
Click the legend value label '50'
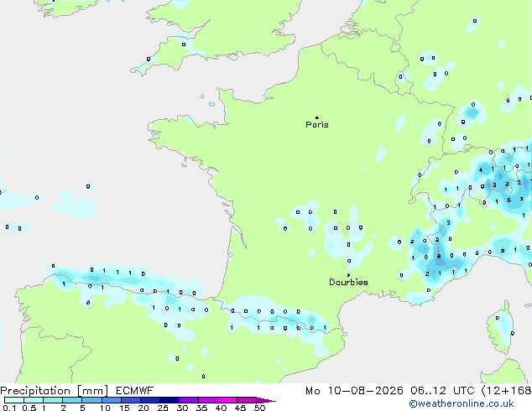(x=260, y=408)
